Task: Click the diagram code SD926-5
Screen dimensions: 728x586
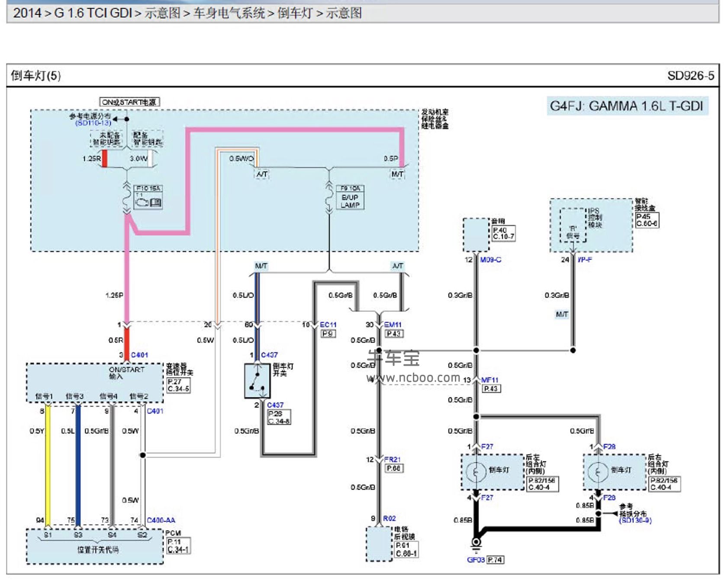Action: 691,76
